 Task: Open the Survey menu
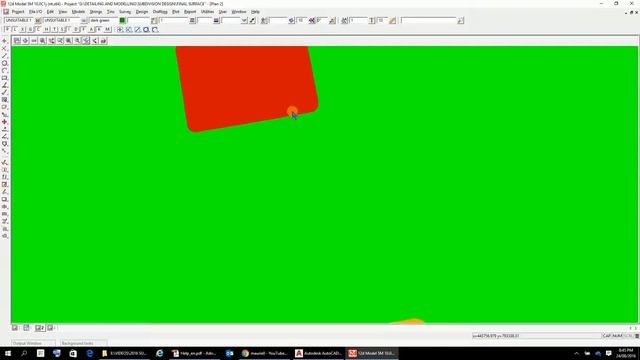[125, 12]
